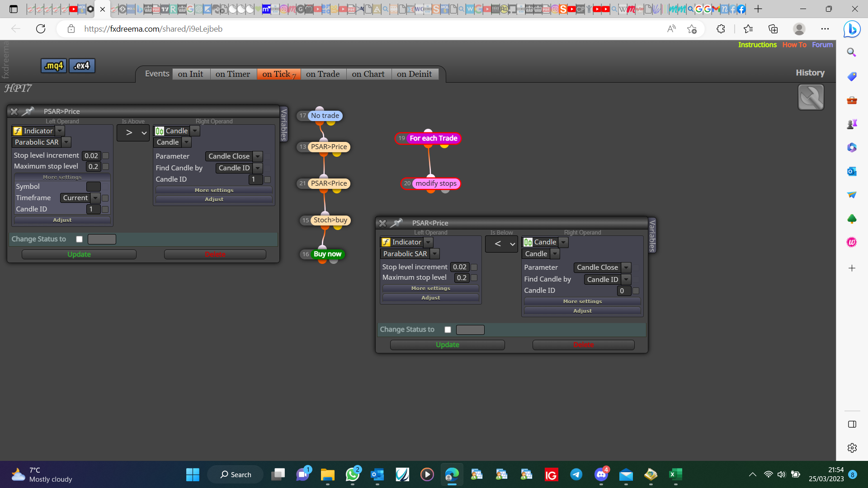Tick checkbox next to Stop level increment 0.02 in PSAR>Price panel

(106, 155)
